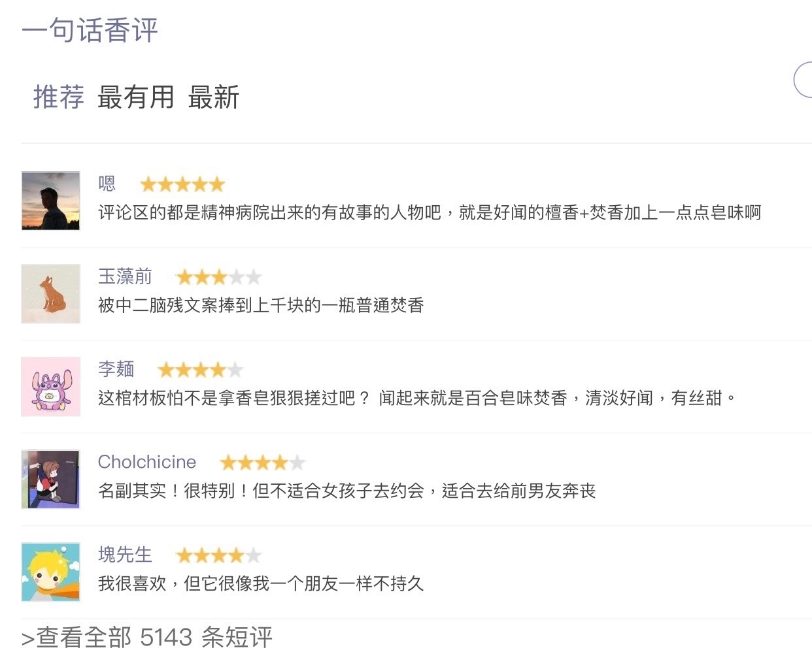This screenshot has height=671, width=812.
Task: View all 5143 short reviews link
Action: click(146, 637)
